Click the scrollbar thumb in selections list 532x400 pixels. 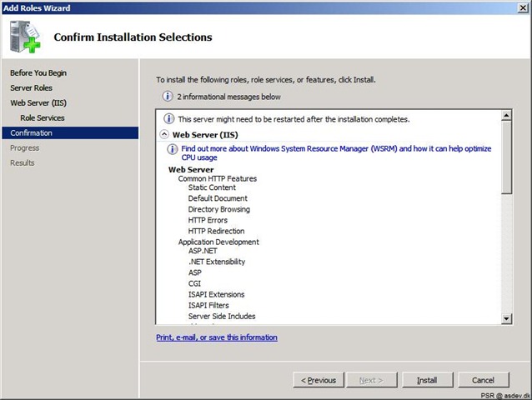506,157
